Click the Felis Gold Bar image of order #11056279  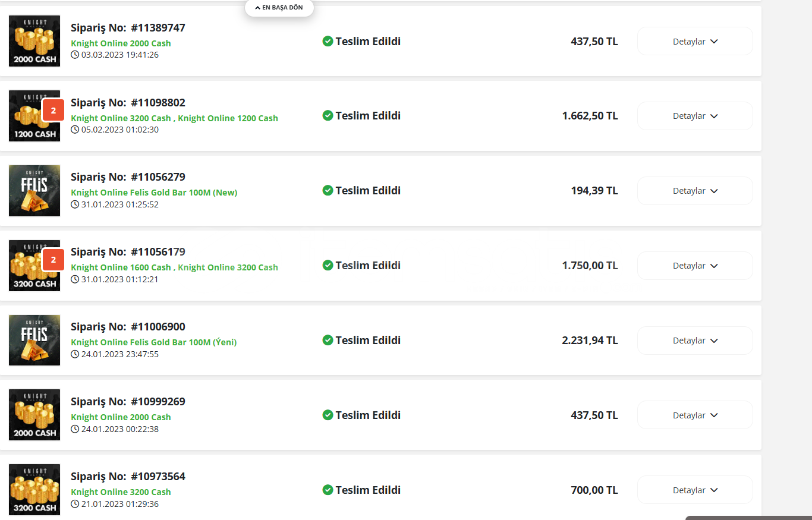(x=34, y=191)
